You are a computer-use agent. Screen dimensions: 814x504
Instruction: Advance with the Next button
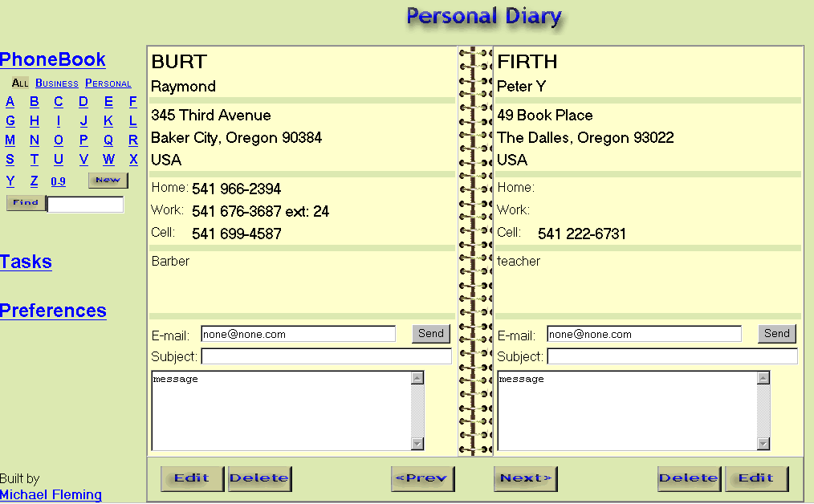525,478
